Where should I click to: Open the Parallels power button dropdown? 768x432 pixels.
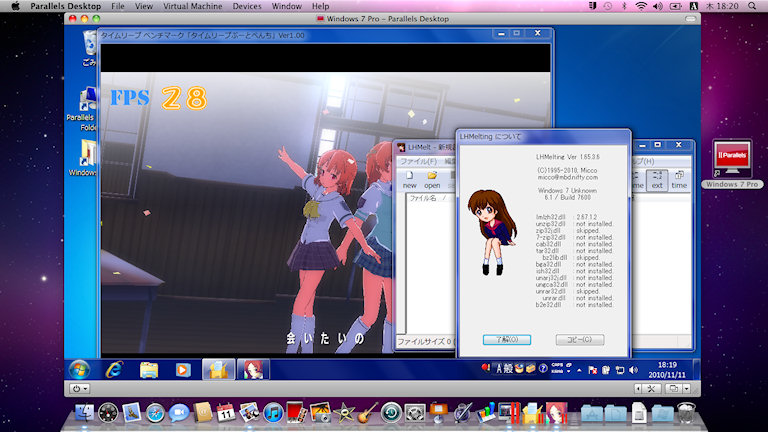pyautogui.click(x=79, y=388)
